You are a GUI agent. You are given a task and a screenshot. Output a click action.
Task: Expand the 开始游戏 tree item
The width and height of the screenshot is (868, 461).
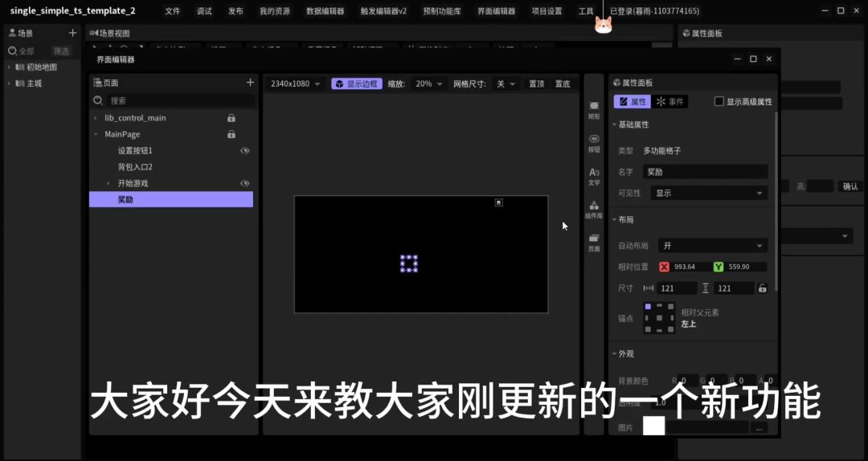(108, 184)
